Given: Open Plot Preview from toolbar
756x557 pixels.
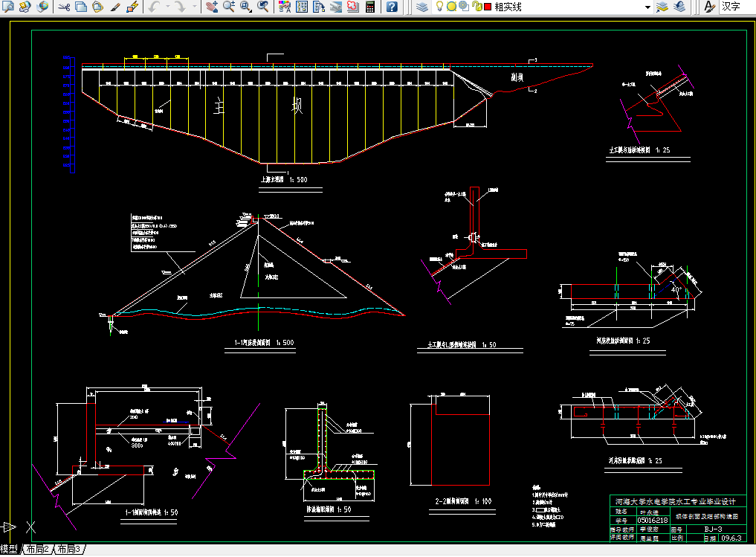Looking at the screenshot, I should tap(8, 7).
